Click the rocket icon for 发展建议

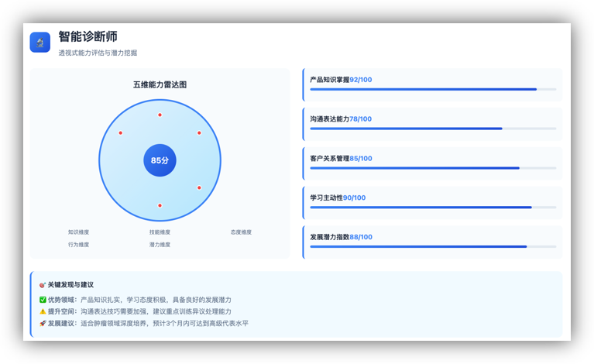(x=43, y=323)
